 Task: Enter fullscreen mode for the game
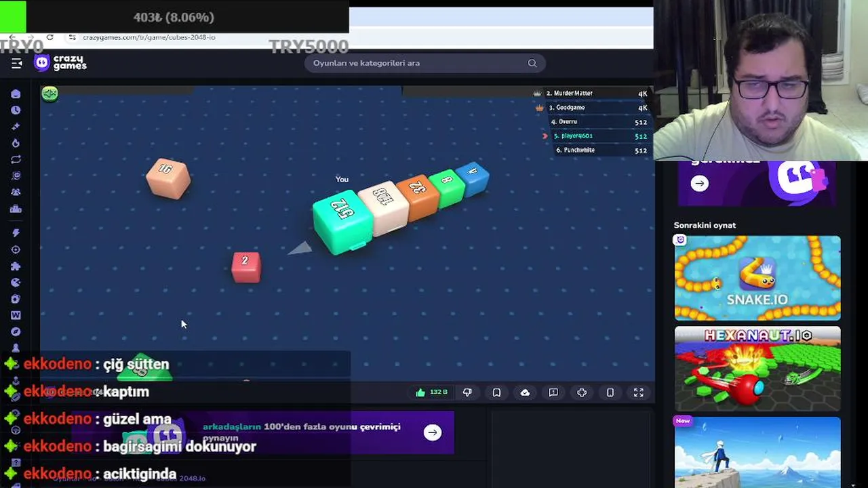639,392
